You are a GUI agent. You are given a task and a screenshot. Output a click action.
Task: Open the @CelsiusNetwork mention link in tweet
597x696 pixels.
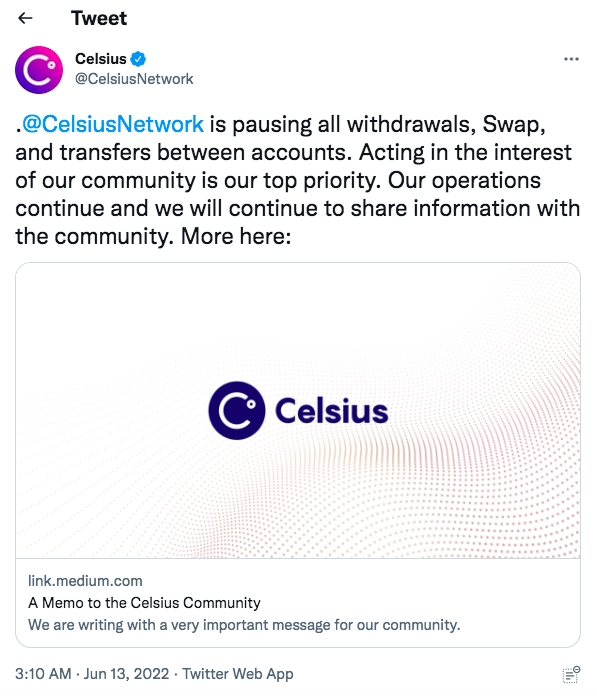point(113,124)
